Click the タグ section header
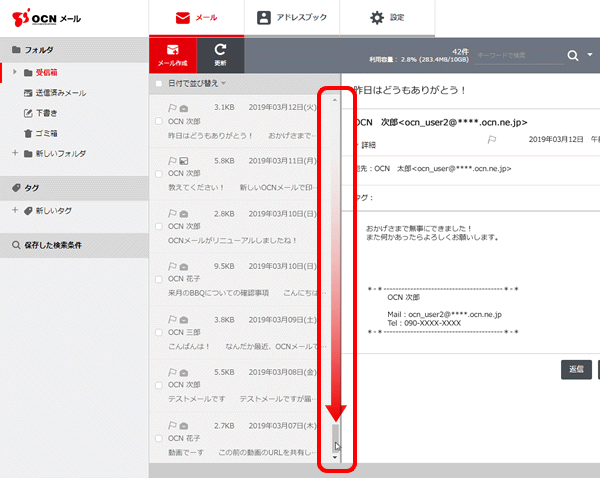Image resolution: width=600 pixels, height=478 pixels. (x=74, y=188)
